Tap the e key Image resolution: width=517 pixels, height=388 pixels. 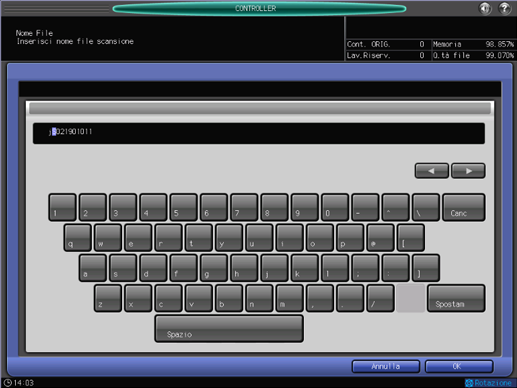138,238
